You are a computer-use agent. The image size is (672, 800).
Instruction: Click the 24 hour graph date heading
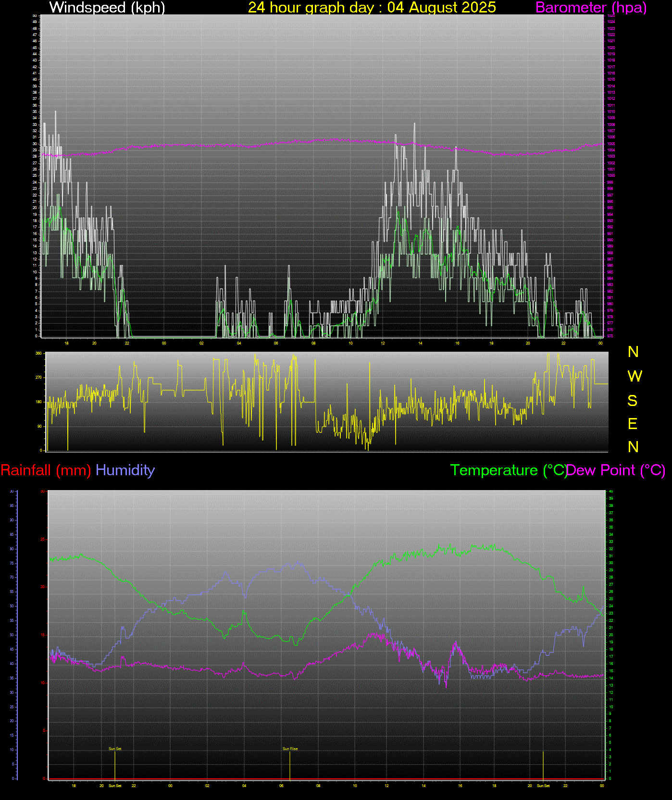(x=372, y=8)
